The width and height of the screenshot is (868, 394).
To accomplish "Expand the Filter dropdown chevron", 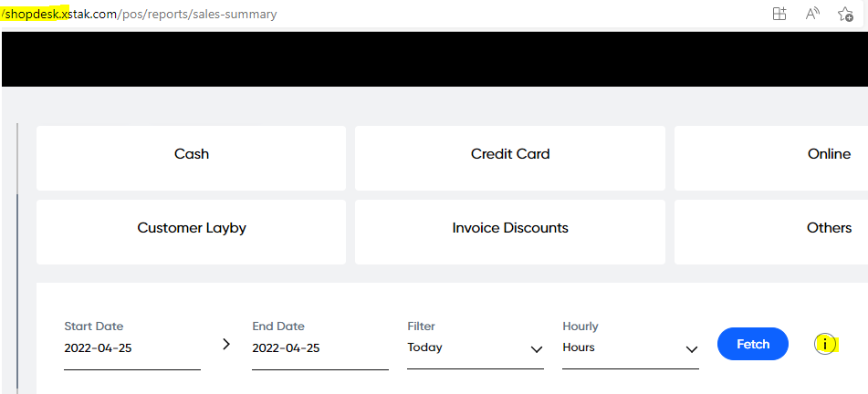I will pyautogui.click(x=537, y=348).
